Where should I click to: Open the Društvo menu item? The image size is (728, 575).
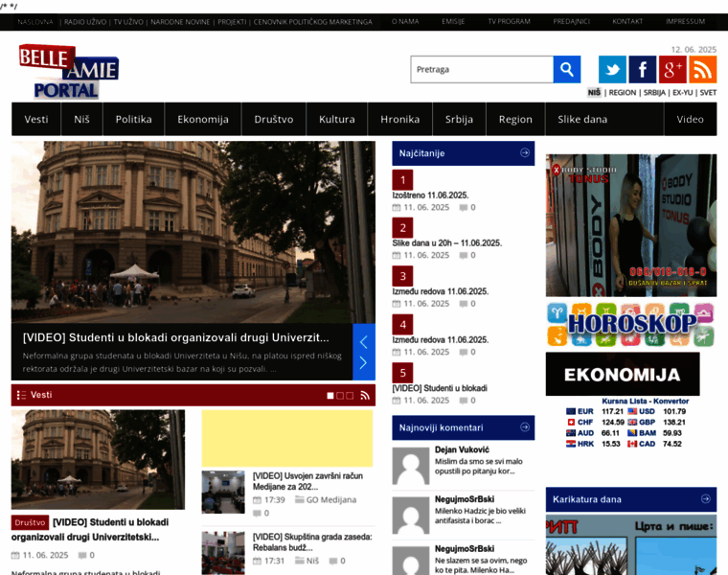pos(273,120)
